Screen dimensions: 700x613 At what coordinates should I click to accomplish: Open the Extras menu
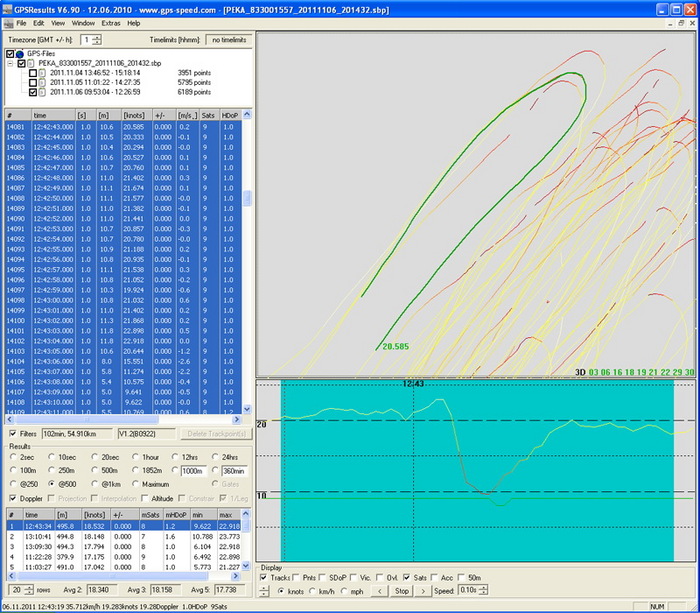point(110,22)
